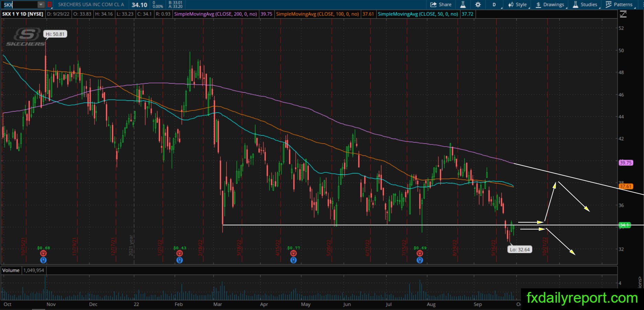The height and width of the screenshot is (310, 644).
Task: Click the SimpleMovingAvg (CLOSE, 200, 0, no) legend
Action: tap(216, 14)
